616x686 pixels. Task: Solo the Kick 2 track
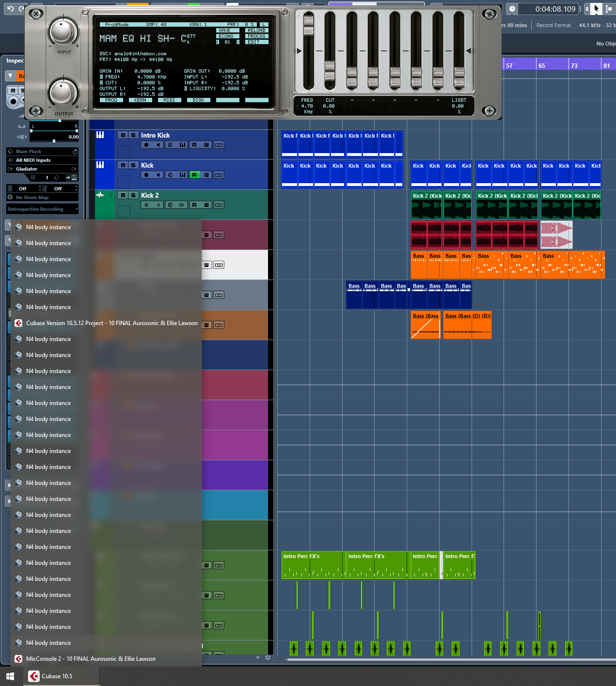133,195
